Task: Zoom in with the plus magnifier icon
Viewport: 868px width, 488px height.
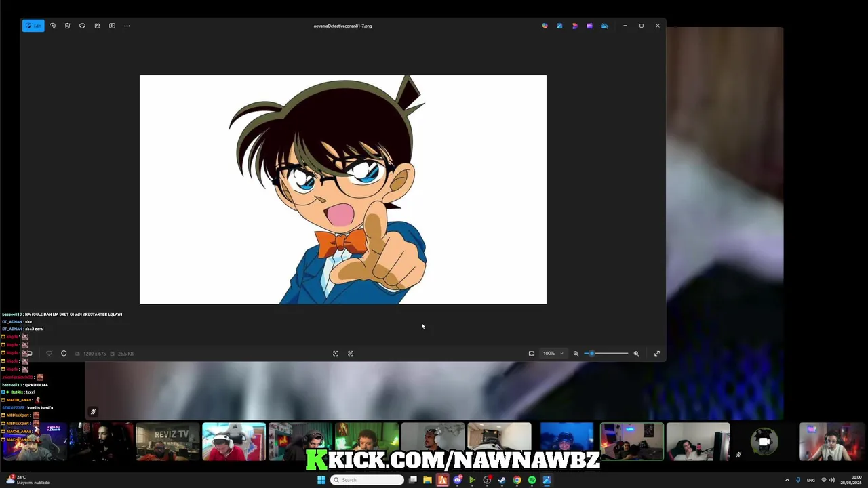Action: tap(636, 353)
